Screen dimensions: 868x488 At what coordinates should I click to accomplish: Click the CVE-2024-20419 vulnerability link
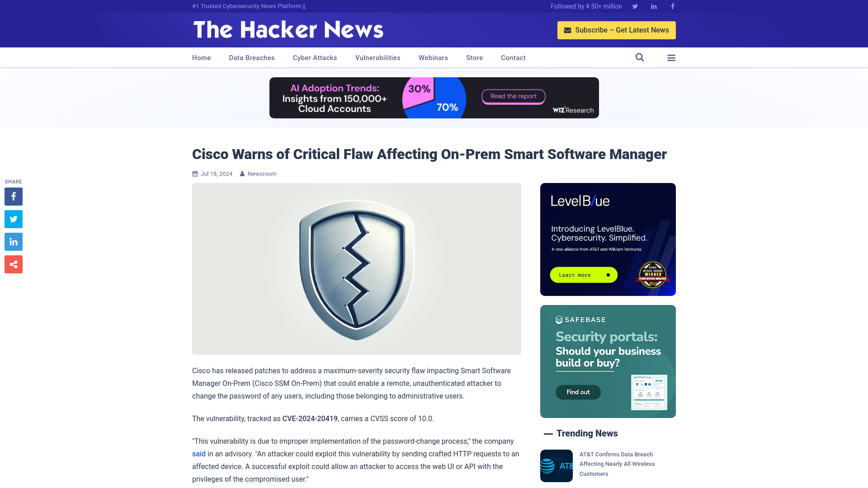[x=309, y=418]
